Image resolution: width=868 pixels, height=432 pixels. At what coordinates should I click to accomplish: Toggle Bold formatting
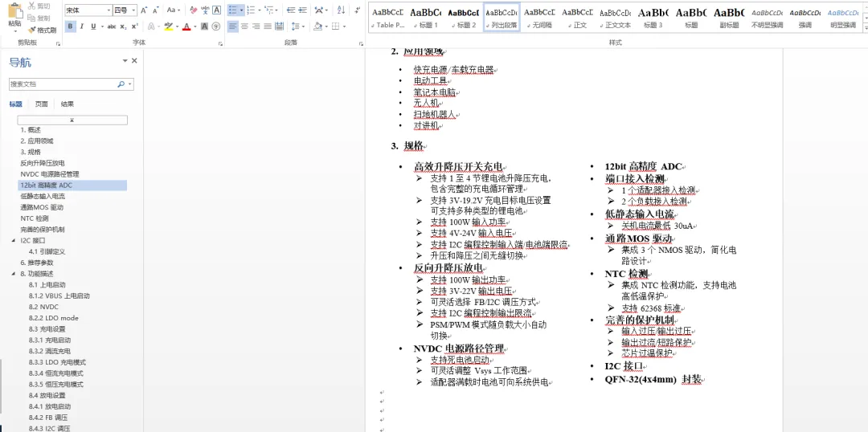pyautogui.click(x=70, y=26)
